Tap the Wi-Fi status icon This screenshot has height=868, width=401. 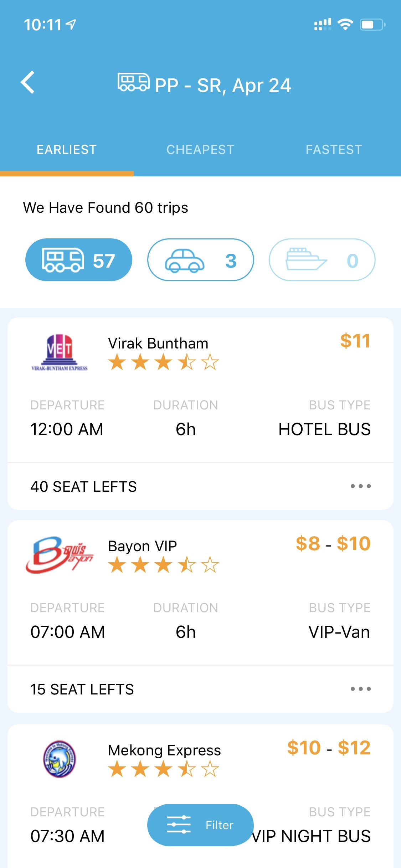(345, 24)
